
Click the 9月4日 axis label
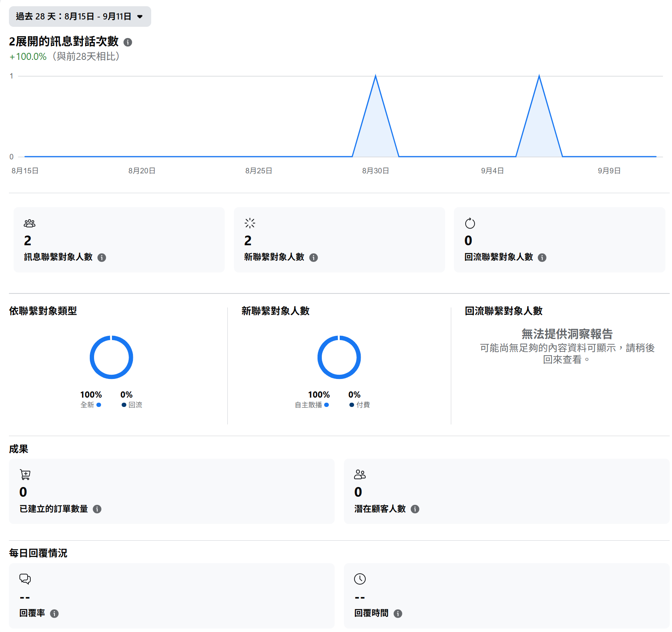pos(492,171)
